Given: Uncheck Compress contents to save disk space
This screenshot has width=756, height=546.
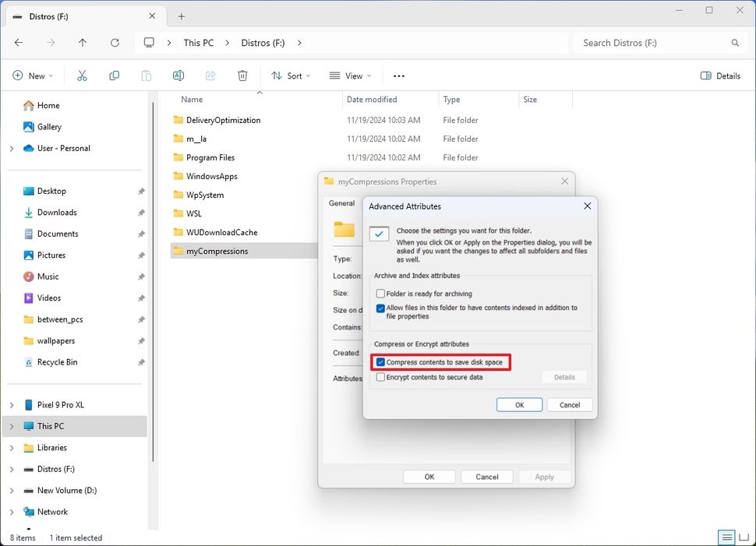Looking at the screenshot, I should coord(380,361).
